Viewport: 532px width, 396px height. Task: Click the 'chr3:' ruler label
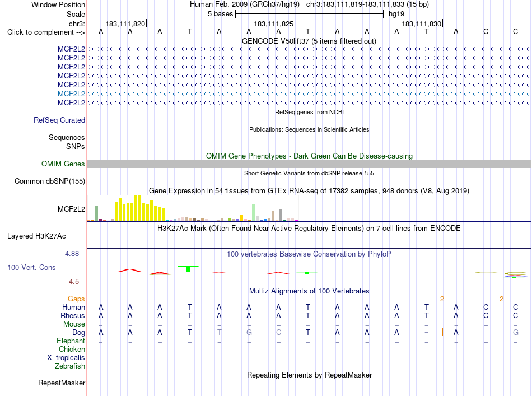[77, 24]
